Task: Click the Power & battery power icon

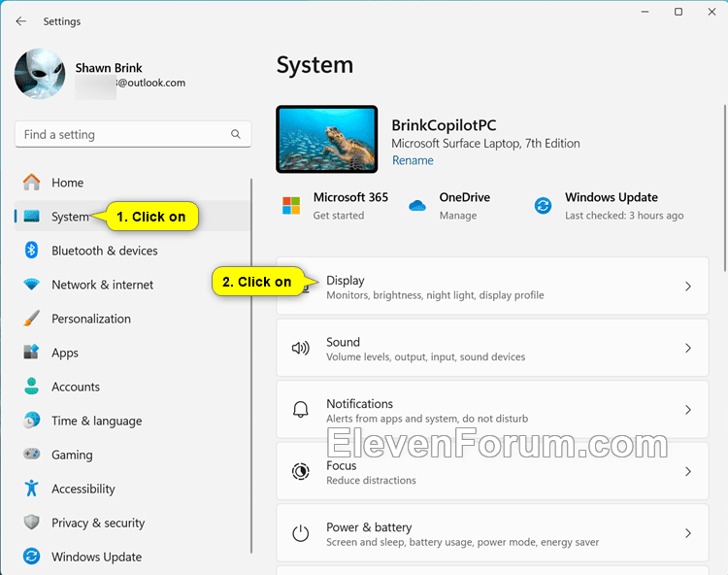Action: click(300, 533)
